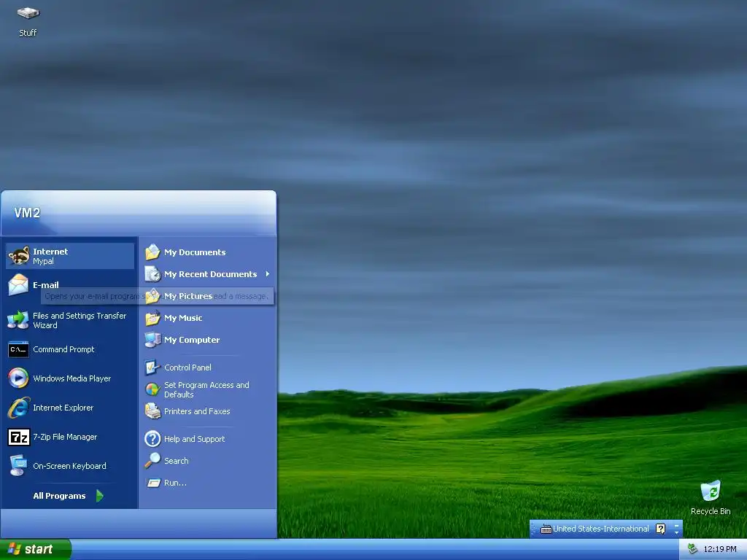Click Set Program Access and Defaults icon
Image resolution: width=747 pixels, height=560 pixels.
point(152,389)
